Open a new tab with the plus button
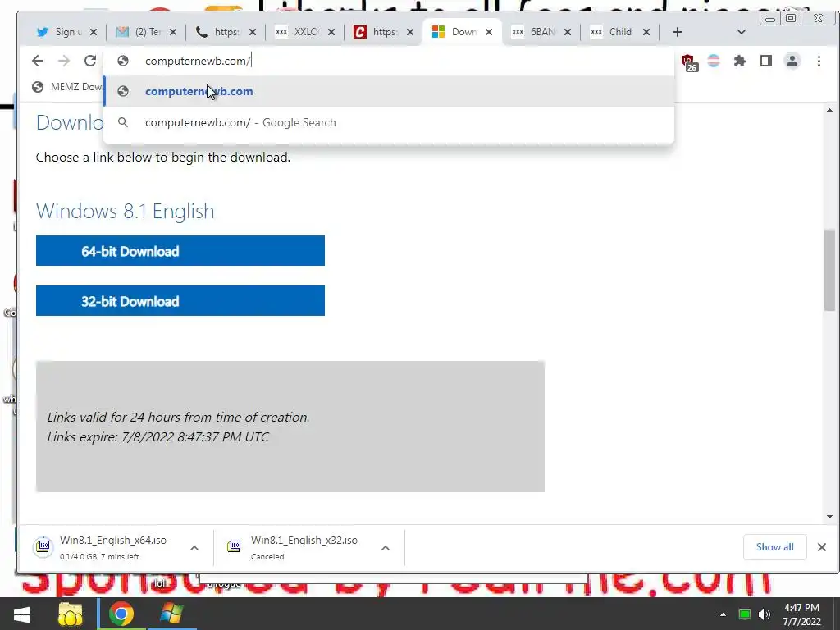Screen dimensions: 840x630 tap(677, 32)
